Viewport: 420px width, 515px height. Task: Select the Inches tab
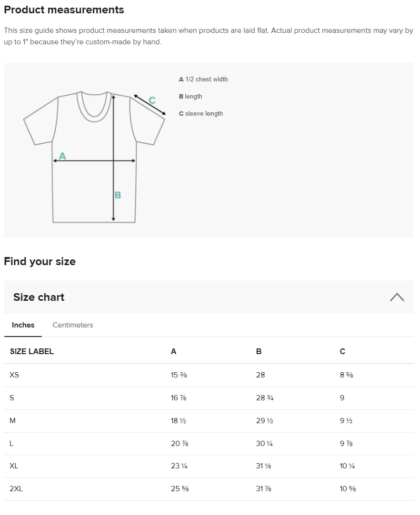click(x=23, y=325)
